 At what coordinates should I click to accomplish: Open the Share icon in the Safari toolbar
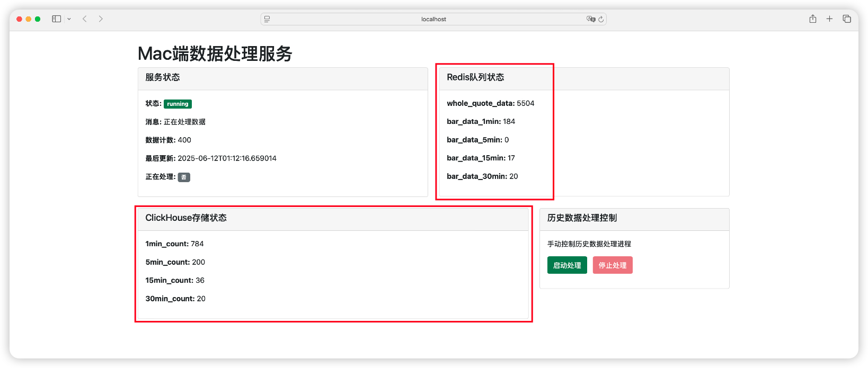coord(813,19)
